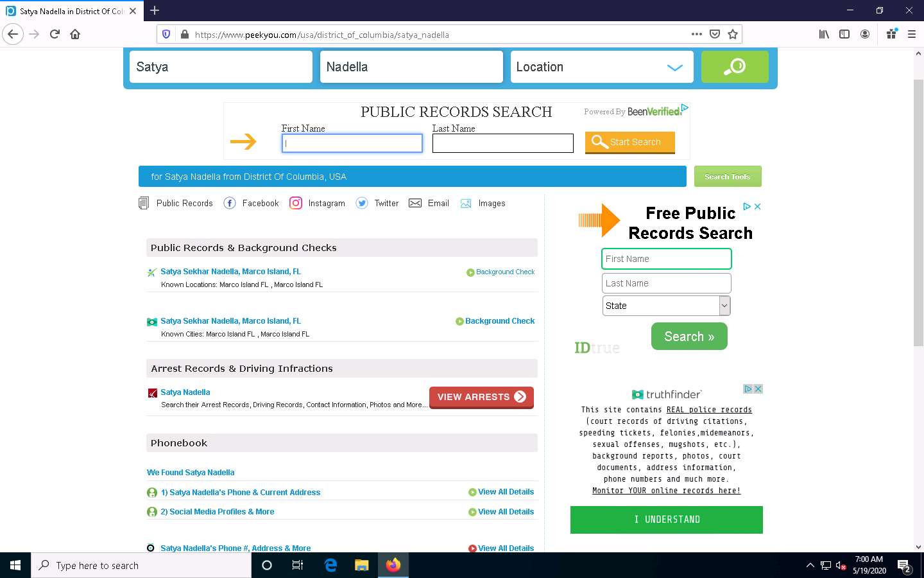
Task: Open File Explorer from taskbar
Action: pos(362,565)
